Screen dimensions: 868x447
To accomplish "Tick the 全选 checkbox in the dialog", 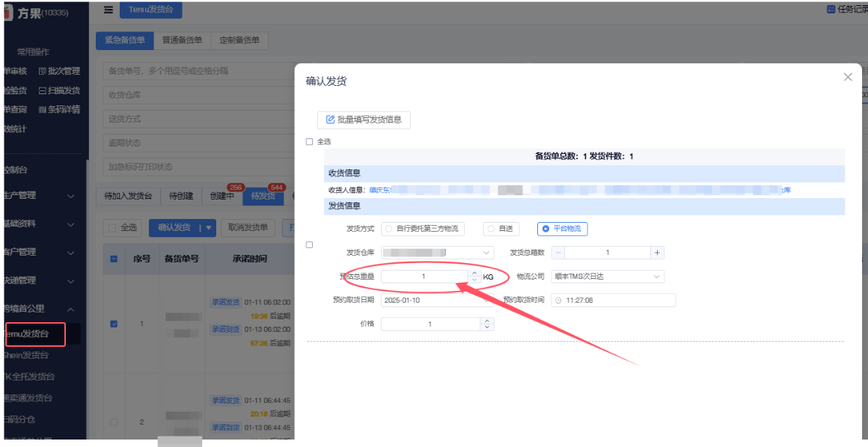I will coord(310,141).
